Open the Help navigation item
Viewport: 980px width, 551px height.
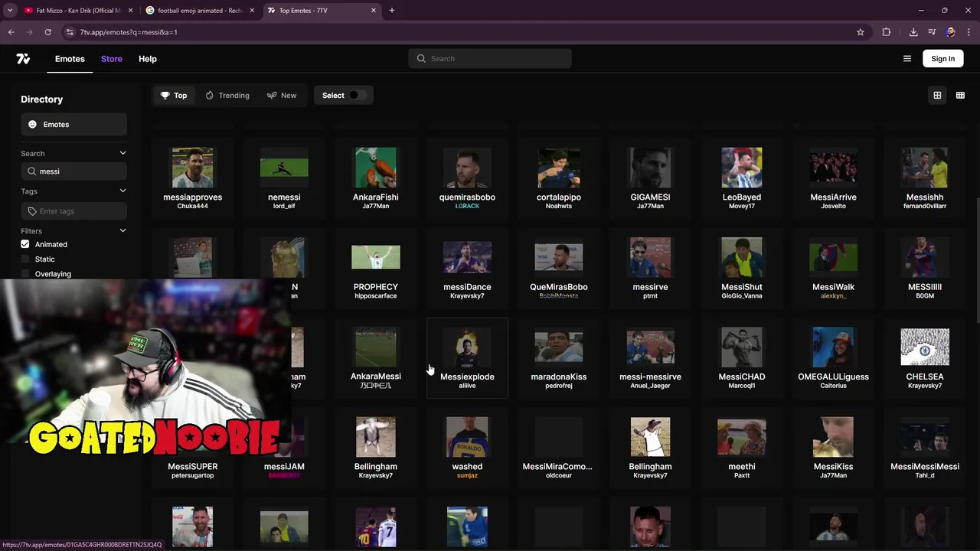148,59
